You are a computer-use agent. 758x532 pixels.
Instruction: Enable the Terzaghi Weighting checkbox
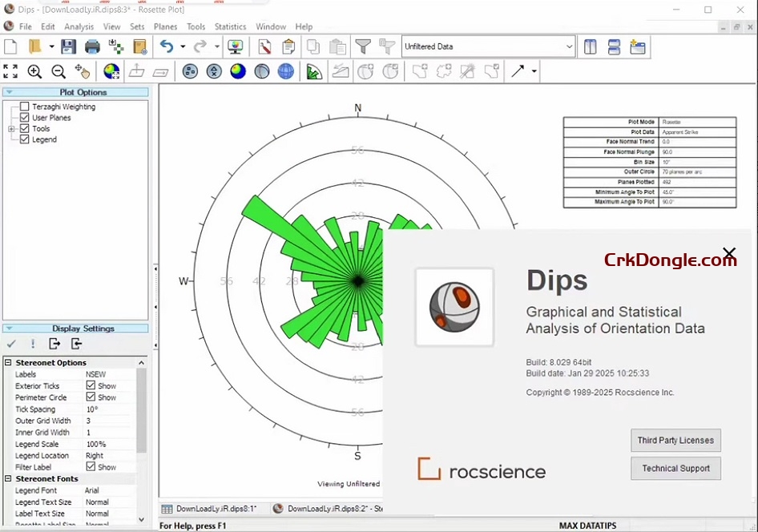[24, 106]
